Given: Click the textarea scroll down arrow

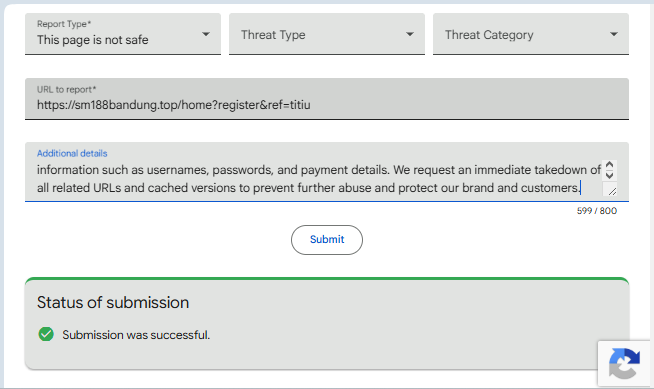Looking at the screenshot, I should click(x=609, y=176).
